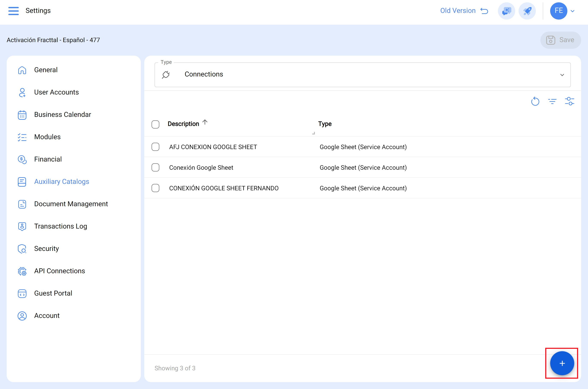Image resolution: width=588 pixels, height=389 pixels.
Task: Open API Connections settings section
Action: point(59,271)
